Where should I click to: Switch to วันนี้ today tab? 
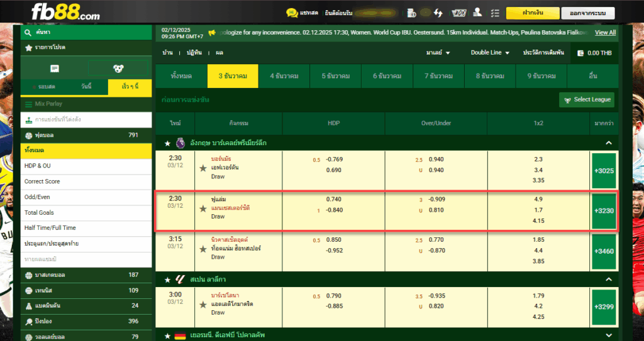click(x=87, y=87)
